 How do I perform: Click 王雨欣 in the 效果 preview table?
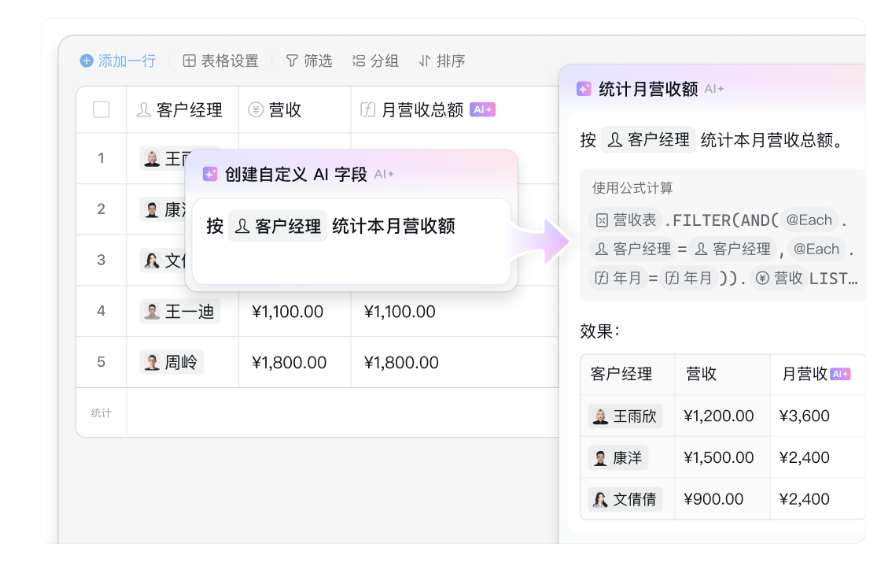626,416
